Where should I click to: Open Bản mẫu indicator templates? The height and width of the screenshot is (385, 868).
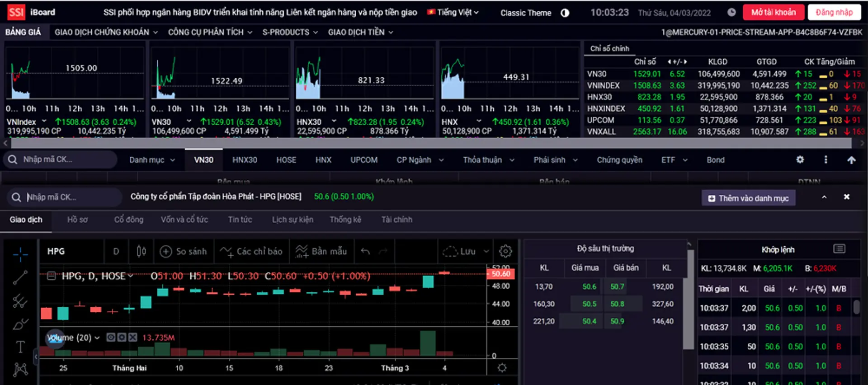point(321,251)
